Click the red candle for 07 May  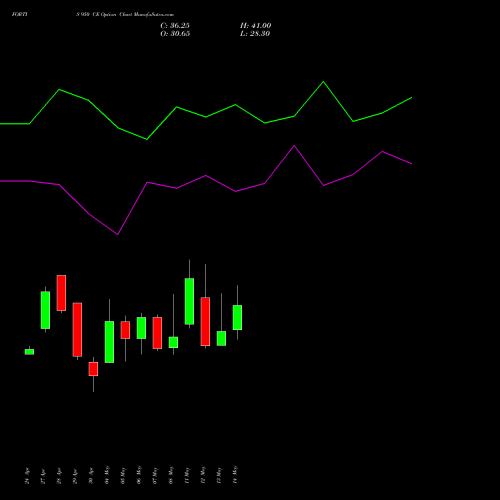tap(157, 333)
